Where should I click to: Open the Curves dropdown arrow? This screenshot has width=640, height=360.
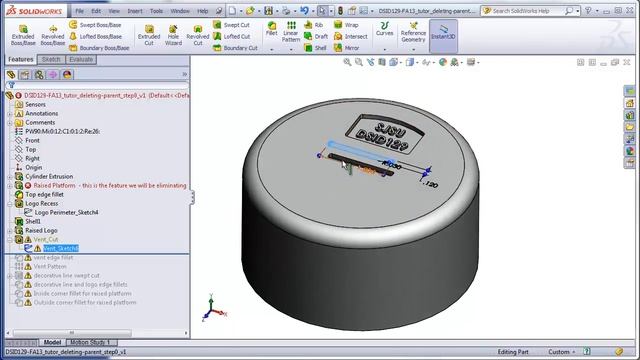coord(384,49)
